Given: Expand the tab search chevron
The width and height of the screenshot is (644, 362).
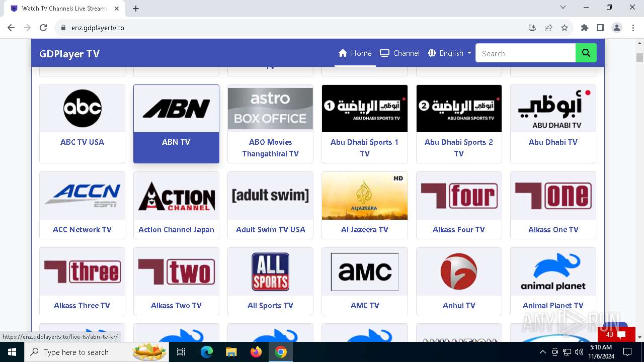Looking at the screenshot, I should (x=563, y=8).
